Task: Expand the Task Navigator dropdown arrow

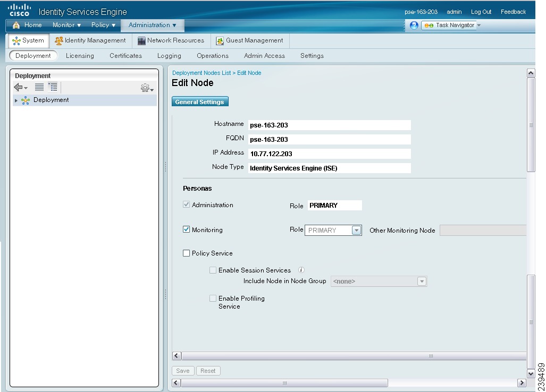Action: [x=479, y=25]
